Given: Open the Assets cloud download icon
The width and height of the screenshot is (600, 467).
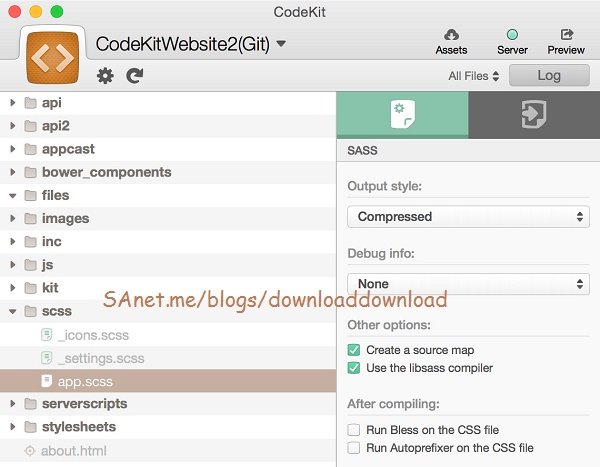Looking at the screenshot, I should [452, 35].
